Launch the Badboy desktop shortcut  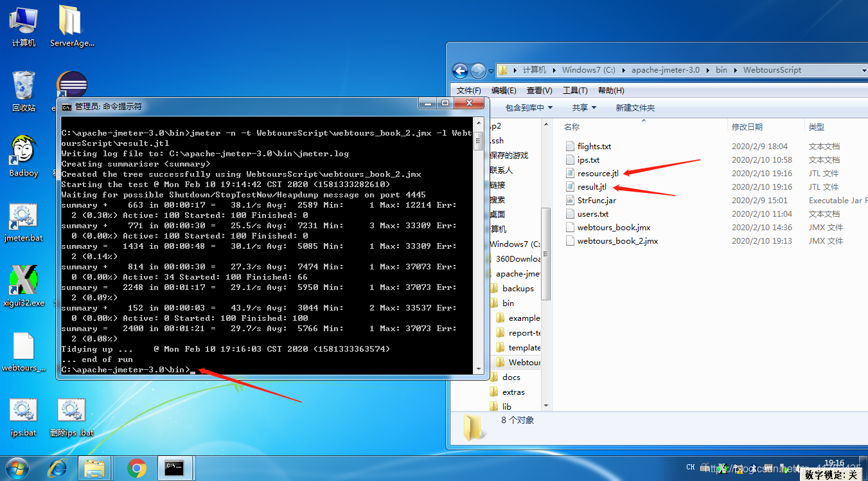tap(24, 156)
